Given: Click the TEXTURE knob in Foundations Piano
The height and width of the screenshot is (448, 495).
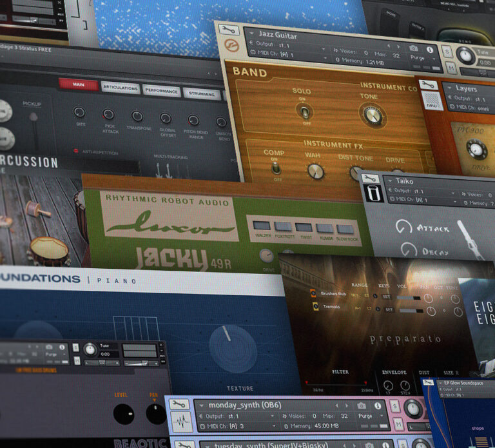Looking at the screenshot, I should pos(233,349).
